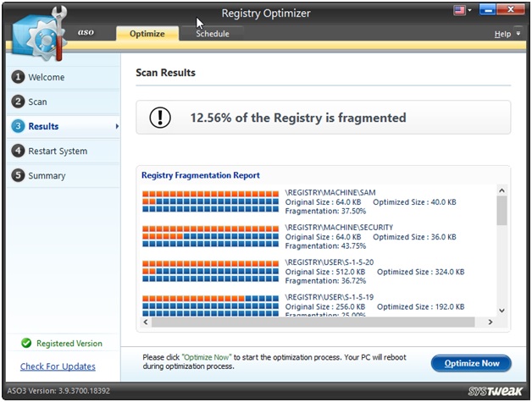Click 'Optimized Size : 324.0 KB' text

(421, 272)
